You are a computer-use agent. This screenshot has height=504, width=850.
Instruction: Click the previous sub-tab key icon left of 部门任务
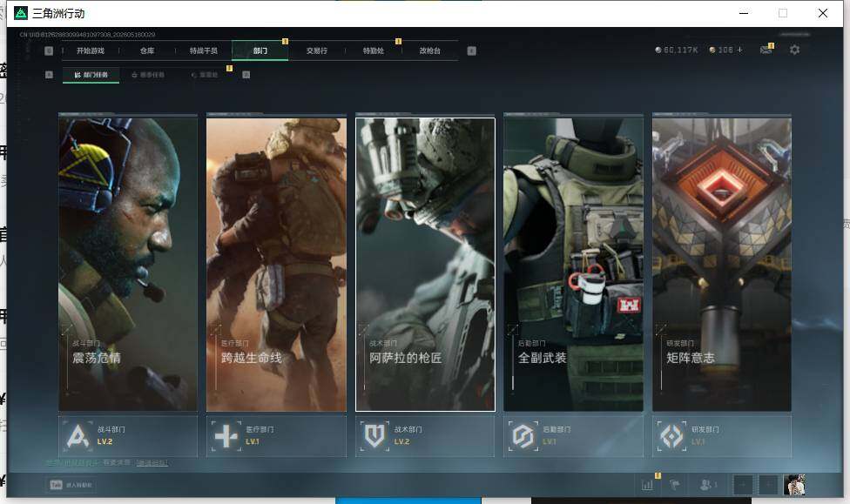click(49, 75)
